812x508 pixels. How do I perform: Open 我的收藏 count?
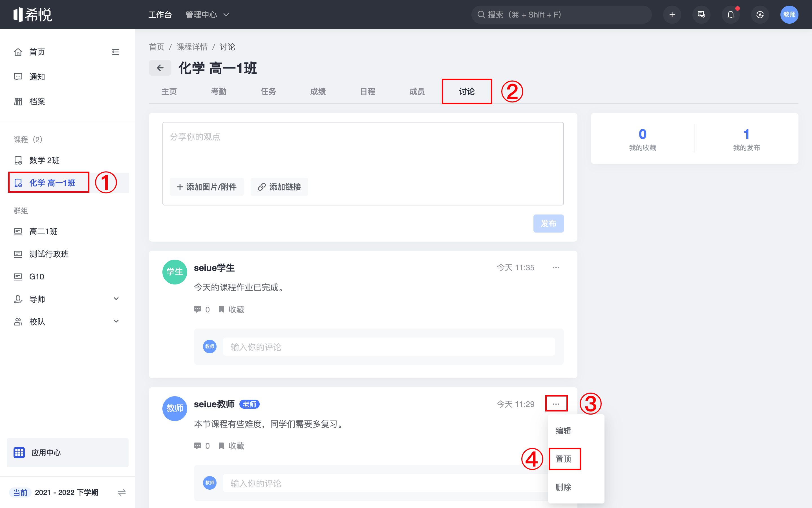642,139
